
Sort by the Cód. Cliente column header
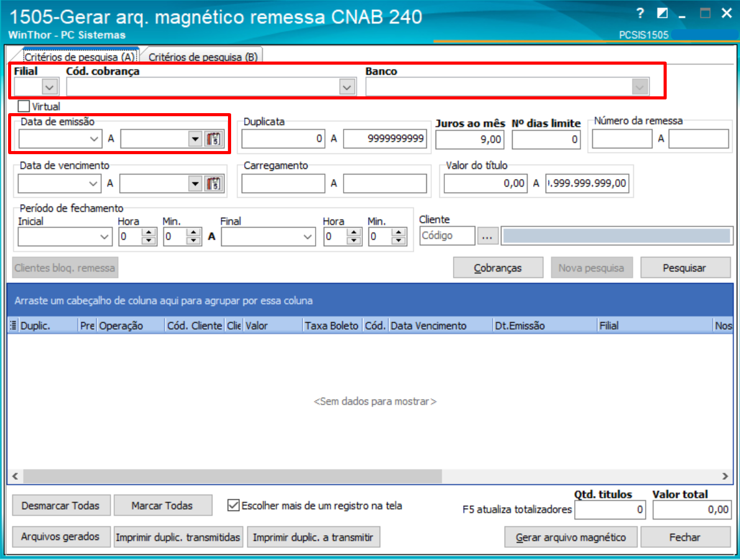click(194, 325)
